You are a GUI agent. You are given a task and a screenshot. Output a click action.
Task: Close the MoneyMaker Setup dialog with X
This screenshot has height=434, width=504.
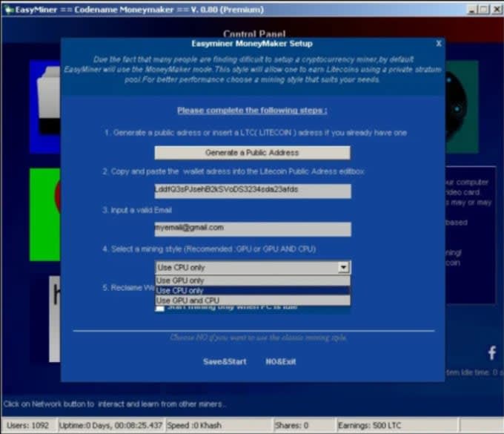[x=439, y=44]
